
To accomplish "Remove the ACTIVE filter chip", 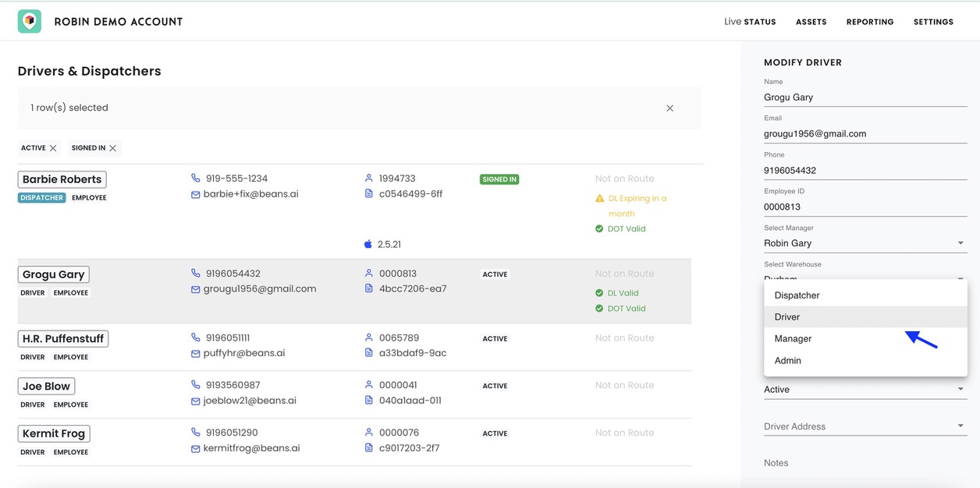I will point(53,148).
